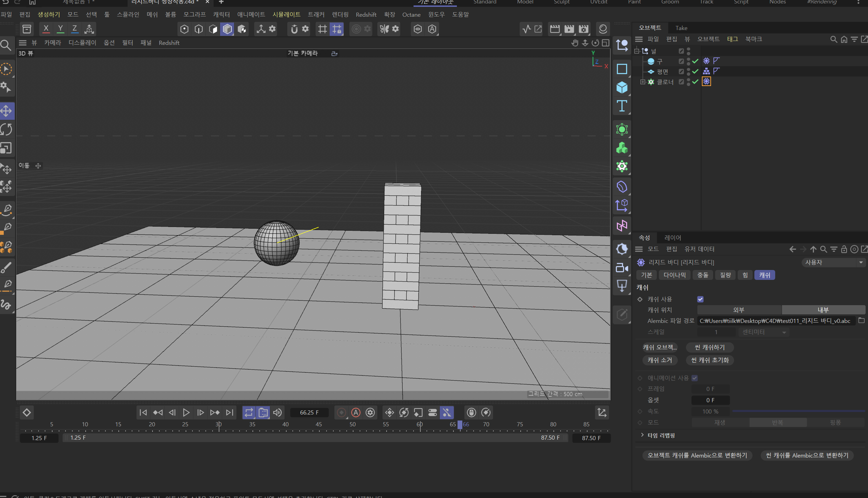
Task: Toggle loop playback button
Action: 248,412
